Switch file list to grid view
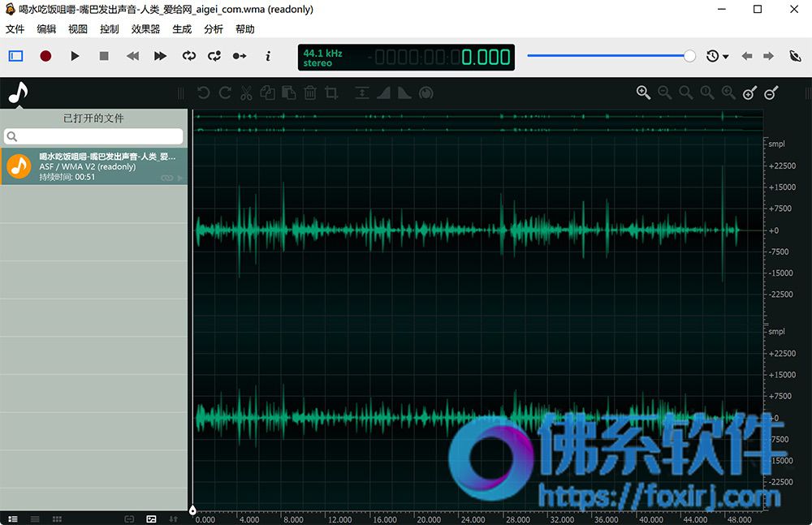This screenshot has width=812, height=525. tap(57, 519)
